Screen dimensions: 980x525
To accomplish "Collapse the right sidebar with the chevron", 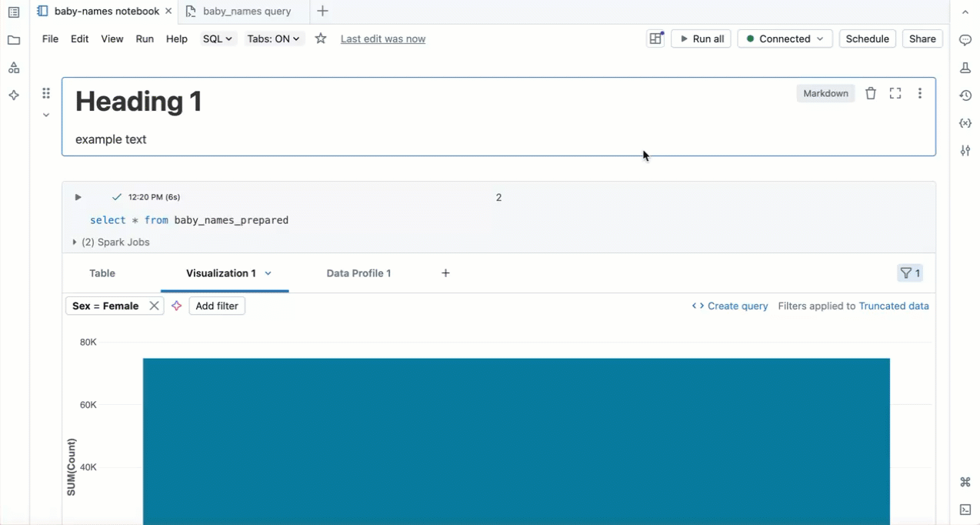I will [x=965, y=12].
